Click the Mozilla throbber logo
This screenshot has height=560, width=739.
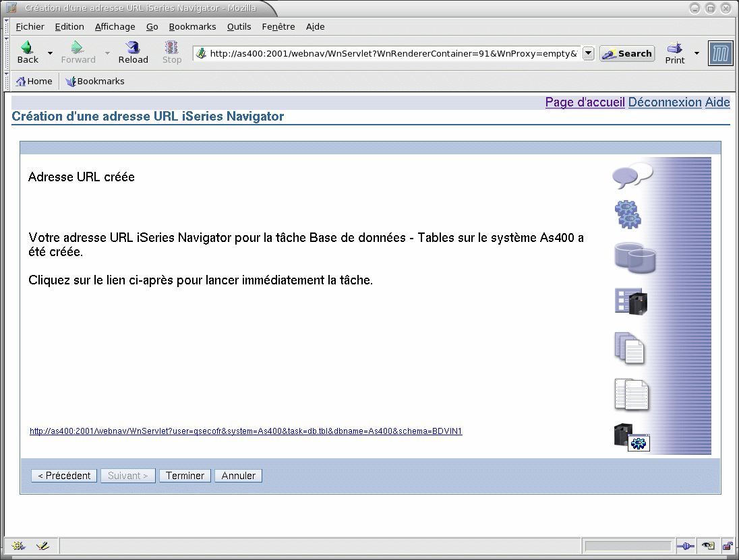721,53
